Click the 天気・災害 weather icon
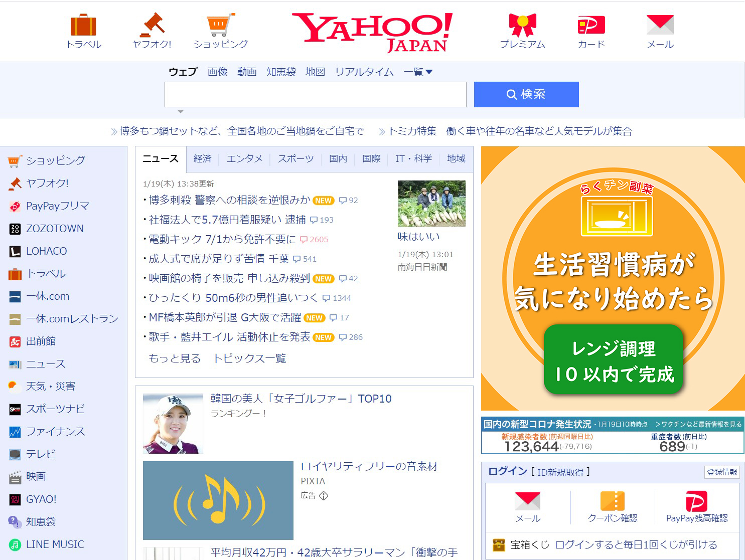Screen dimensions: 745x560 click(14, 386)
